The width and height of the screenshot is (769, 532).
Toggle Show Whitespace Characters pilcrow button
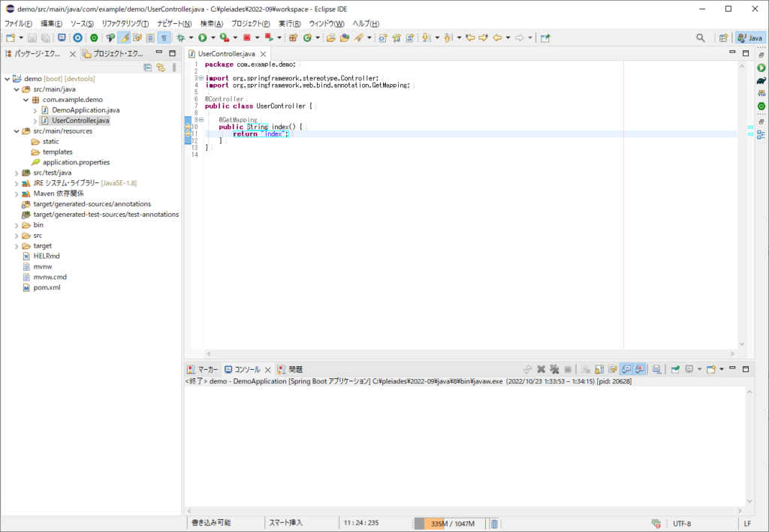pos(163,38)
